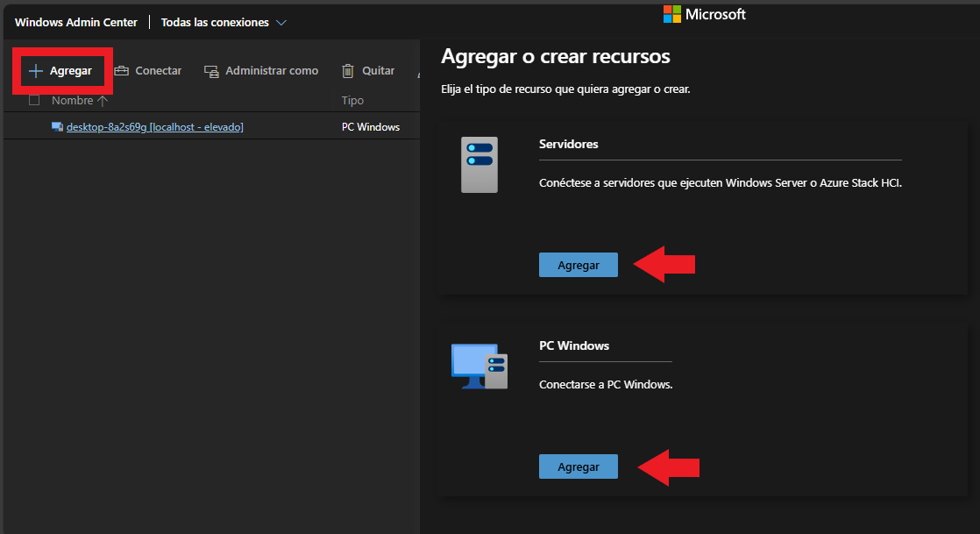This screenshot has width=980, height=534.
Task: Click the Agregar o crear recursos title
Action: pyautogui.click(x=556, y=56)
